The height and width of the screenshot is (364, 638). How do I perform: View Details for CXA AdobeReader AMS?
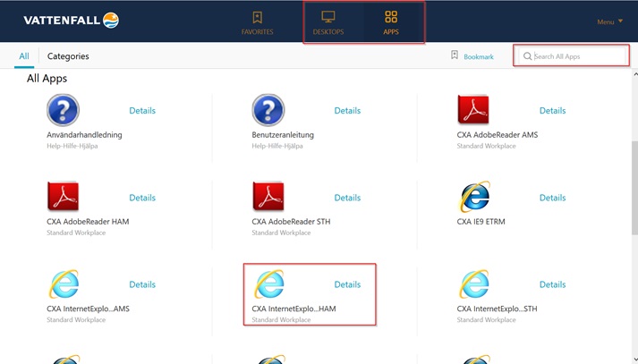[x=553, y=111]
